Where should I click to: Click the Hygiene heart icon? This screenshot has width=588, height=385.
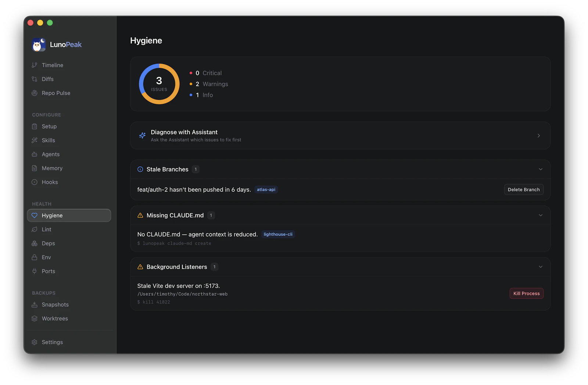click(x=35, y=216)
